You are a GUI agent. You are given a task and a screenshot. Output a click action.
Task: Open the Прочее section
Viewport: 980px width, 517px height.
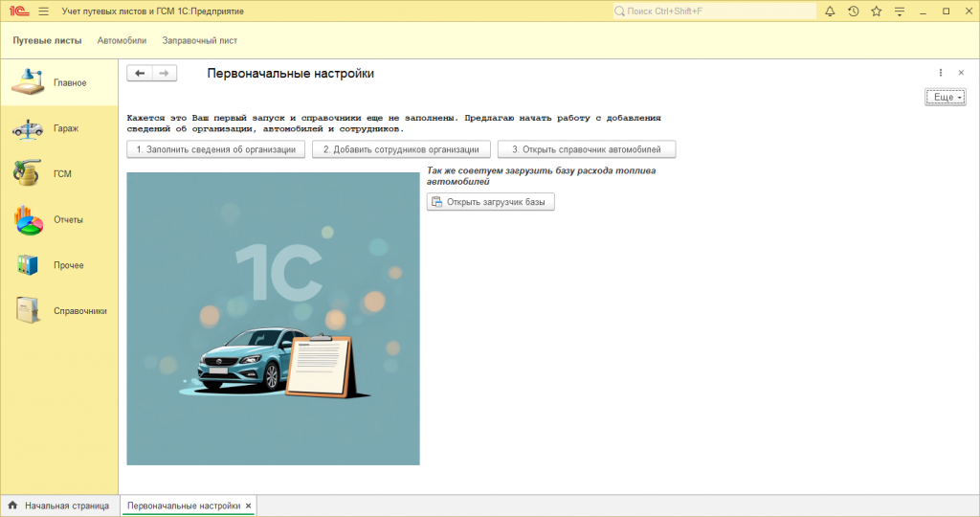(x=58, y=265)
